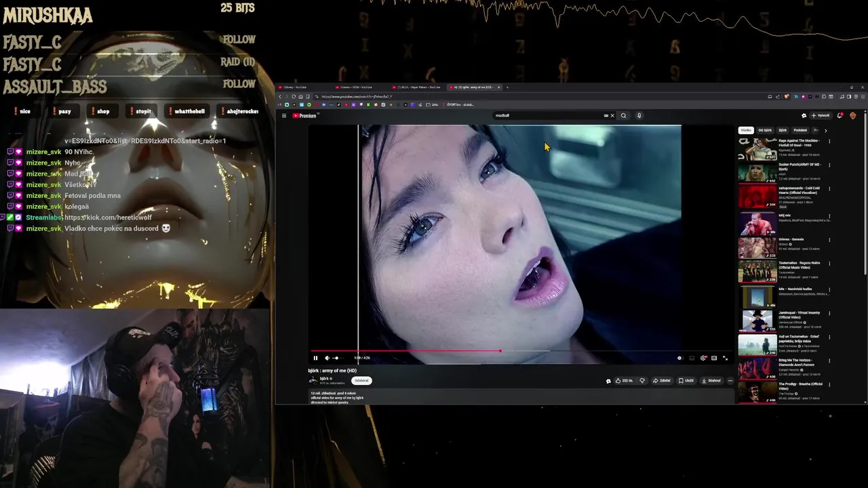Open options for Môj mix
The width and height of the screenshot is (868, 488).
pyautogui.click(x=829, y=216)
